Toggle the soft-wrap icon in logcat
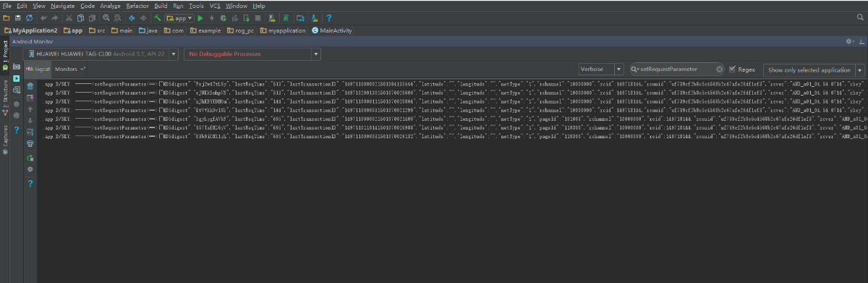This screenshot has width=868, height=283. coord(30,132)
